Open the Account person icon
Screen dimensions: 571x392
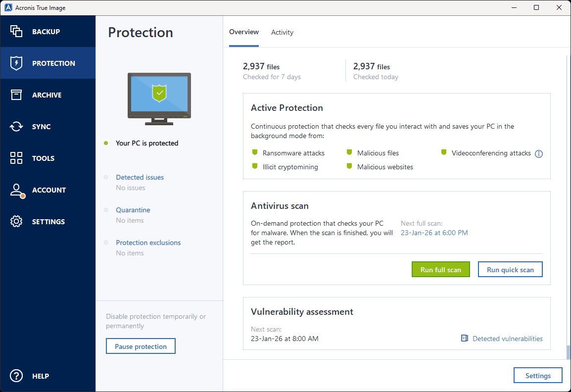point(17,191)
